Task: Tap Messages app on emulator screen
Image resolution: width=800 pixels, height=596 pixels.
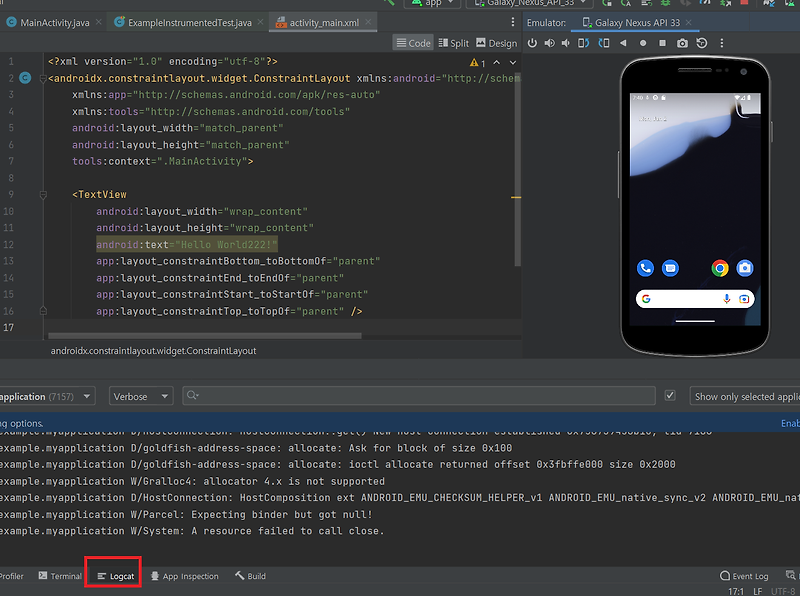Action: point(670,268)
